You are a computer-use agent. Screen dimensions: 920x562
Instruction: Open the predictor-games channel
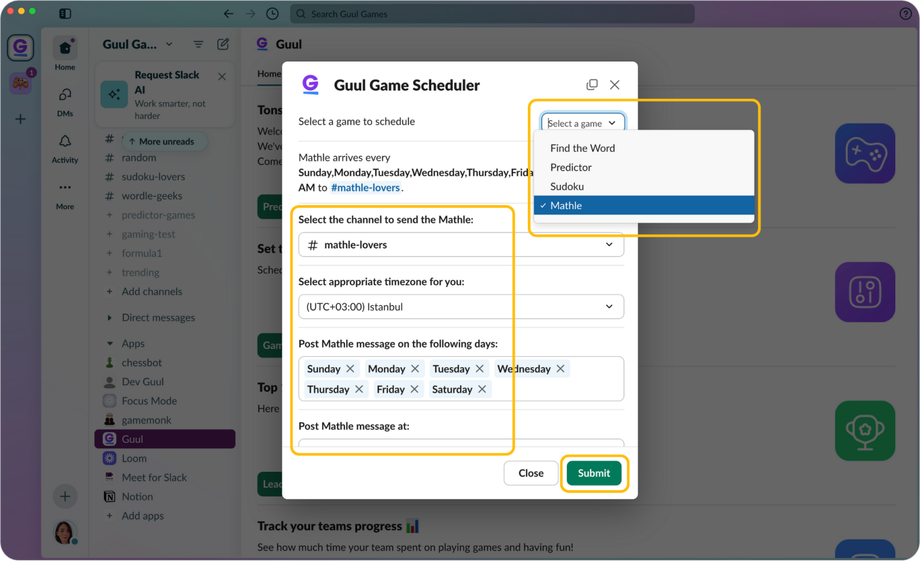click(158, 215)
